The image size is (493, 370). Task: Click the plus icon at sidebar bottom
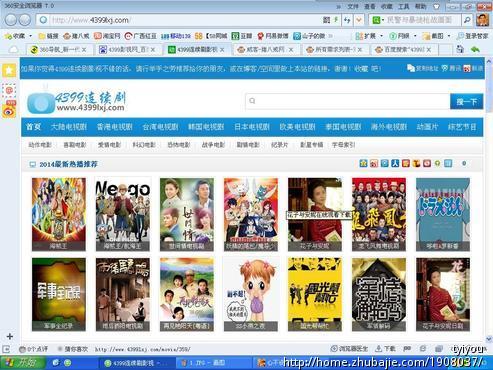(10, 336)
